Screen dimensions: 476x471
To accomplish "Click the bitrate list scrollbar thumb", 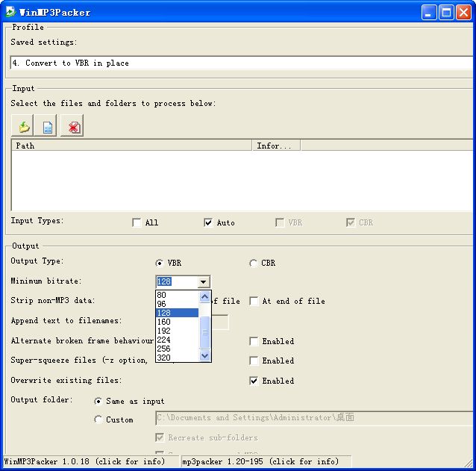I will [205, 332].
